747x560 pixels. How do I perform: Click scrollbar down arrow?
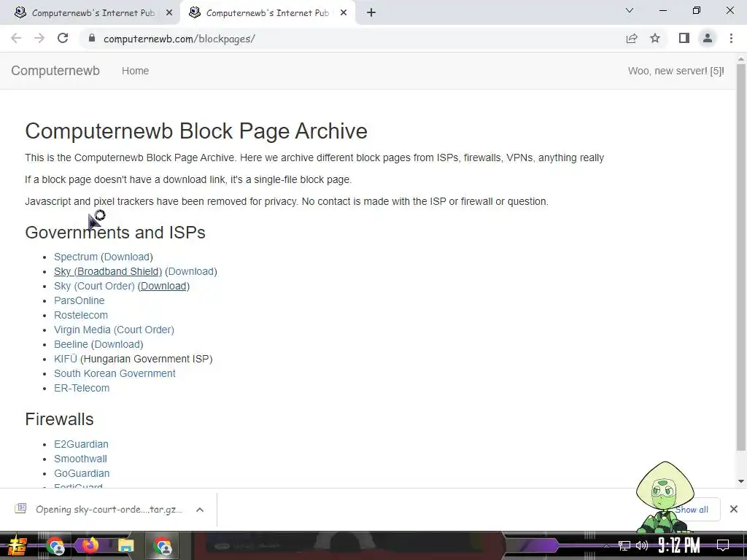[x=741, y=481]
